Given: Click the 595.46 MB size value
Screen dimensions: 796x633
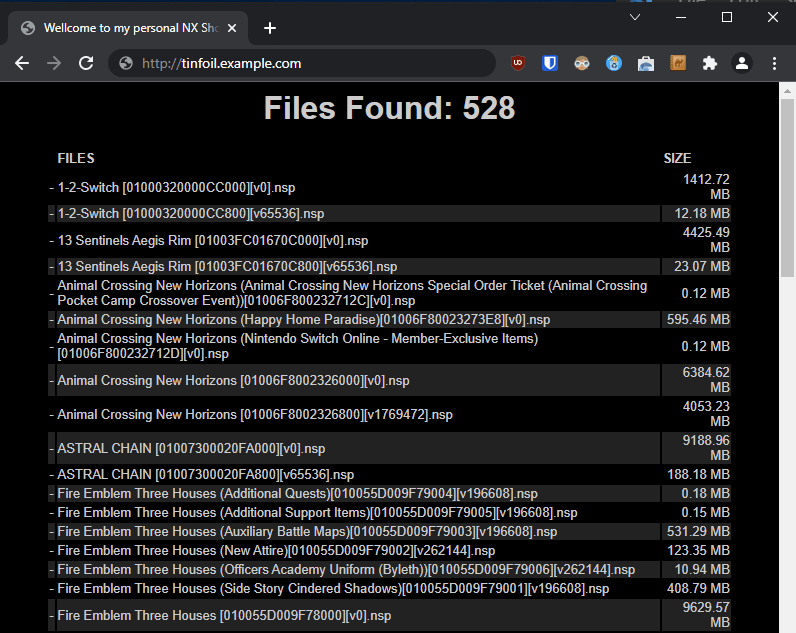Looking at the screenshot, I should [699, 319].
